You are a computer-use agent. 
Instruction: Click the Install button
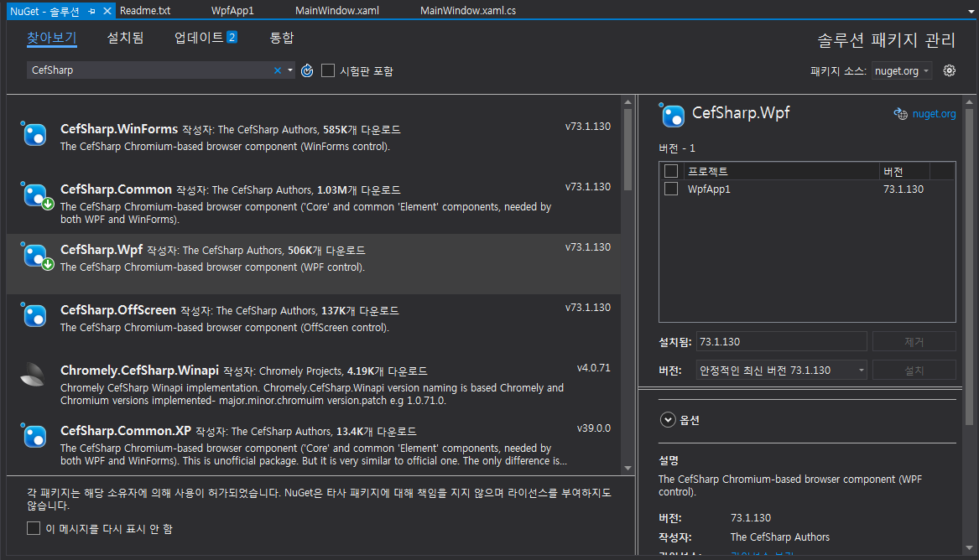[914, 371]
